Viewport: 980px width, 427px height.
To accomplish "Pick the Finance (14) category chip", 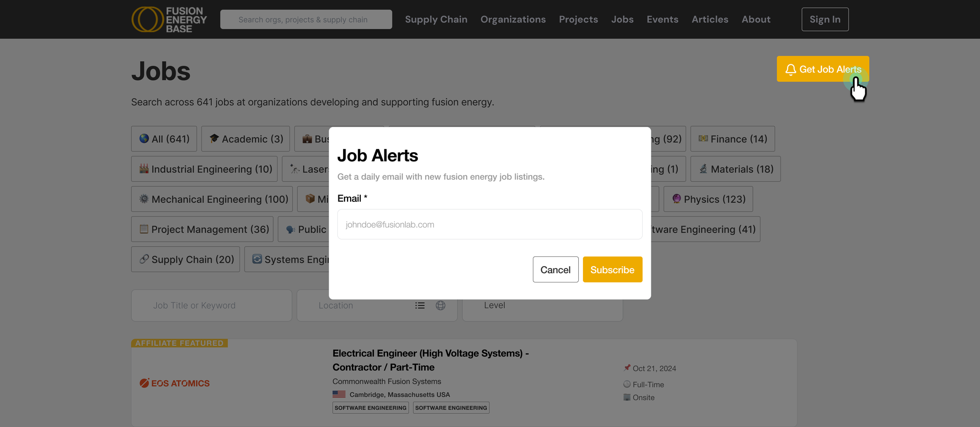I will click(732, 139).
